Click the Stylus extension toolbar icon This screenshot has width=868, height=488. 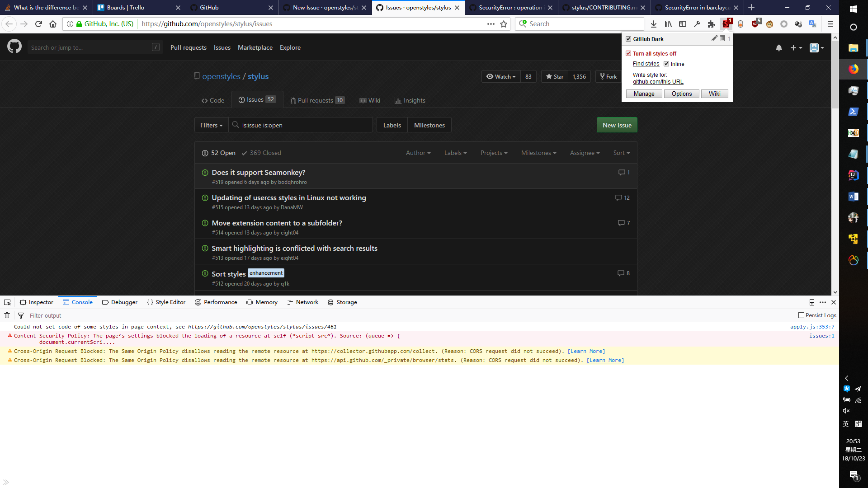coord(726,24)
